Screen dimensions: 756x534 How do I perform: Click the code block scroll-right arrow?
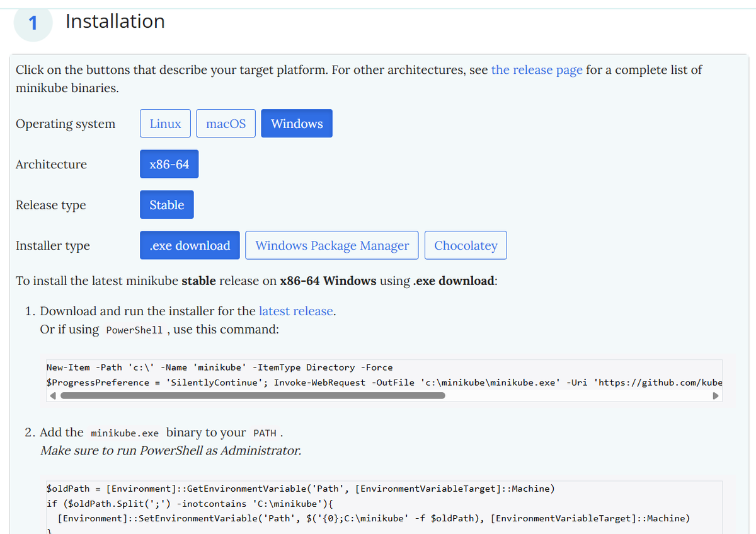tap(716, 396)
